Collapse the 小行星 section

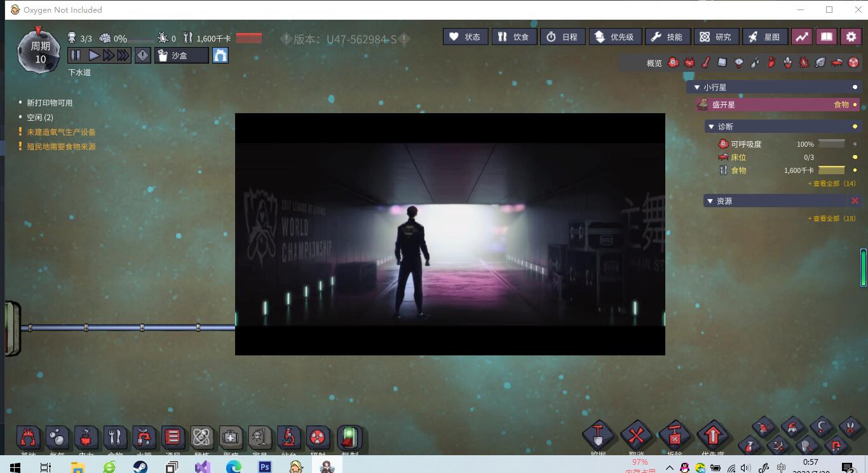click(696, 88)
